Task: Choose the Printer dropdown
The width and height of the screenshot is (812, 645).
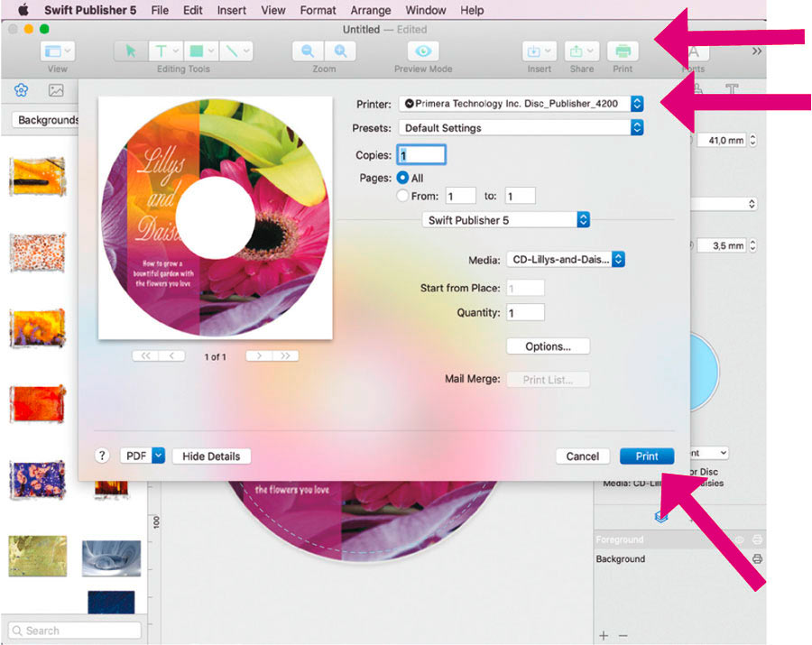Action: tap(521, 104)
